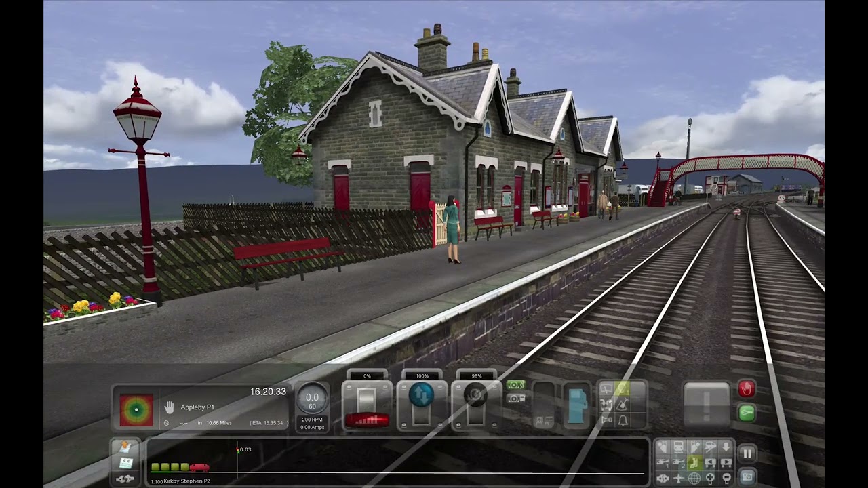Click the '200 RPM' readout
868x488 pixels.
click(312, 420)
